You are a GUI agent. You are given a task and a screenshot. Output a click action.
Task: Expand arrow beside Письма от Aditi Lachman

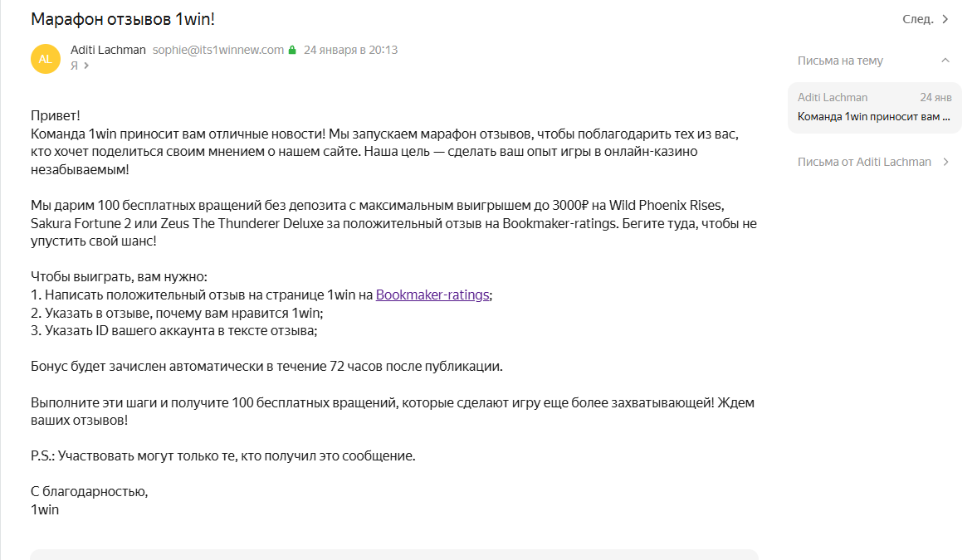[945, 162]
